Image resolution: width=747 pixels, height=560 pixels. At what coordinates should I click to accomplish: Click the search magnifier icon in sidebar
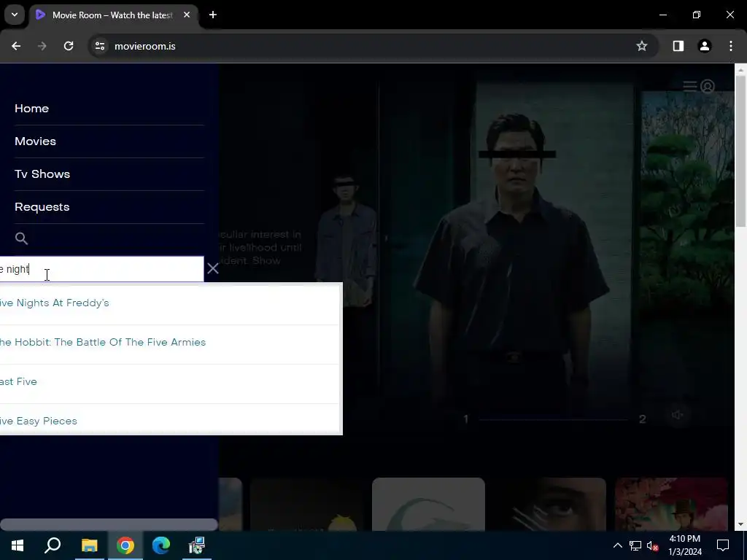pyautogui.click(x=21, y=238)
